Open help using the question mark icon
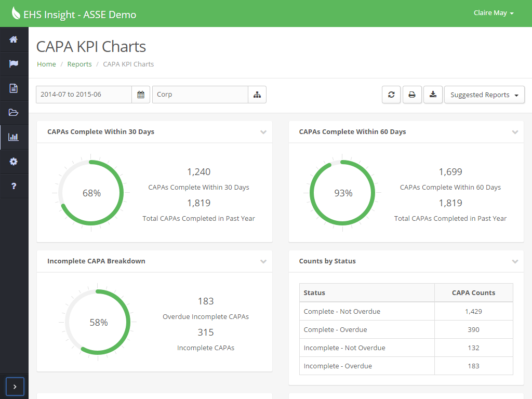Screen dimensions: 532x399 [x=14, y=186]
